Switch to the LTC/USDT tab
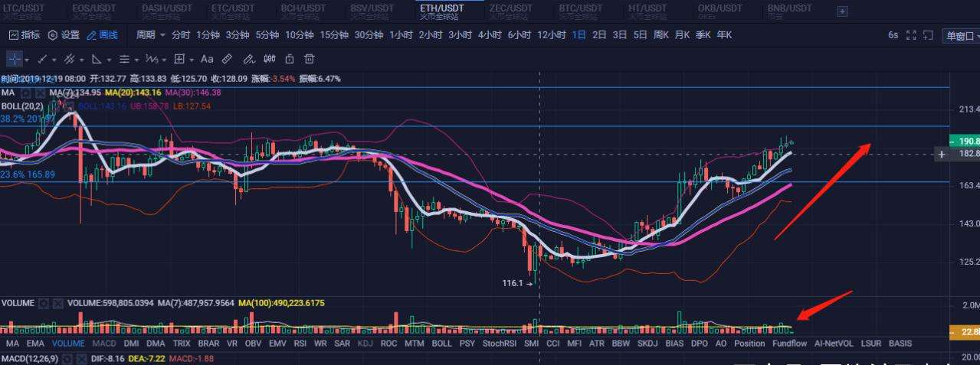The width and height of the screenshot is (980, 365). click(x=25, y=11)
